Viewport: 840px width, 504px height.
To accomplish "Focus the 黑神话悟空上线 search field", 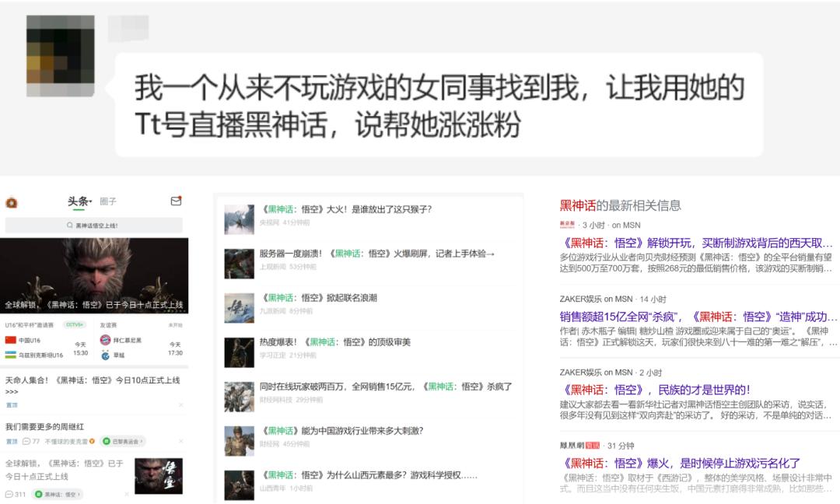I will point(94,226).
